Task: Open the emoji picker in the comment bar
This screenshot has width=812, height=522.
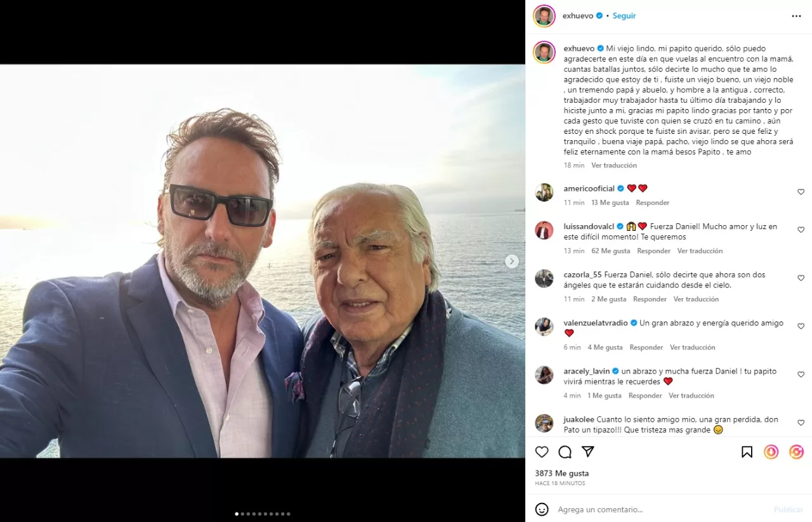Action: pos(542,509)
